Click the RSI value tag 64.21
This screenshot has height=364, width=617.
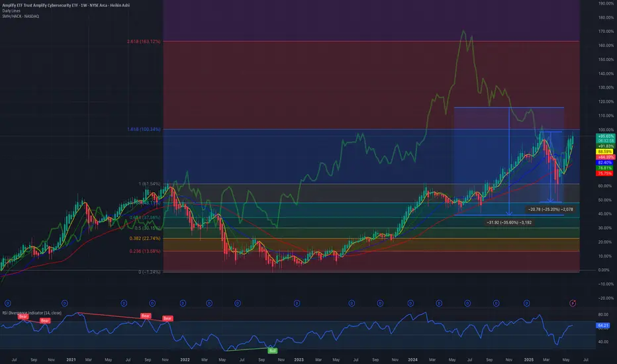(603, 326)
